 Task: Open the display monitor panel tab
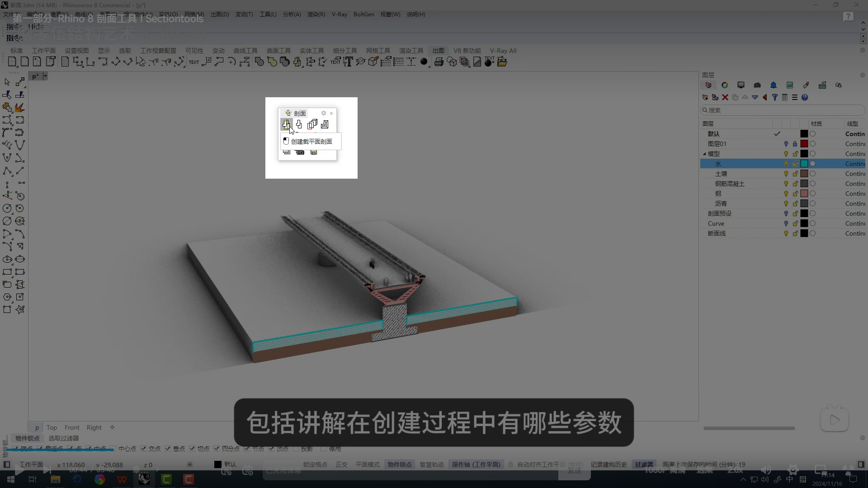point(741,85)
